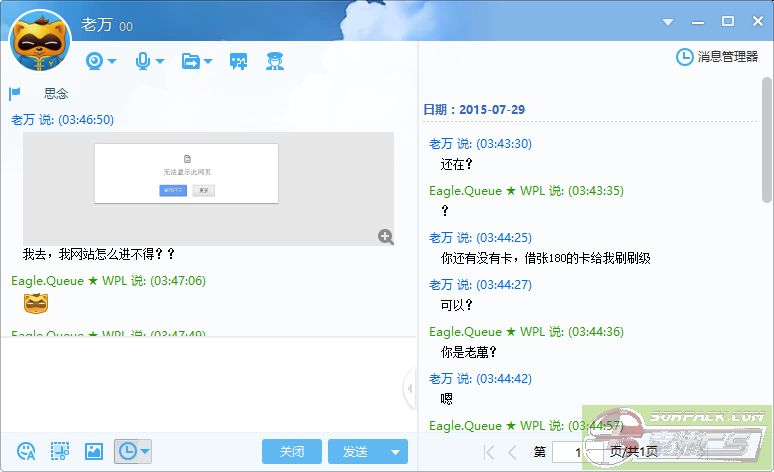
Task: Toggle the message history clock button
Action: tap(127, 451)
